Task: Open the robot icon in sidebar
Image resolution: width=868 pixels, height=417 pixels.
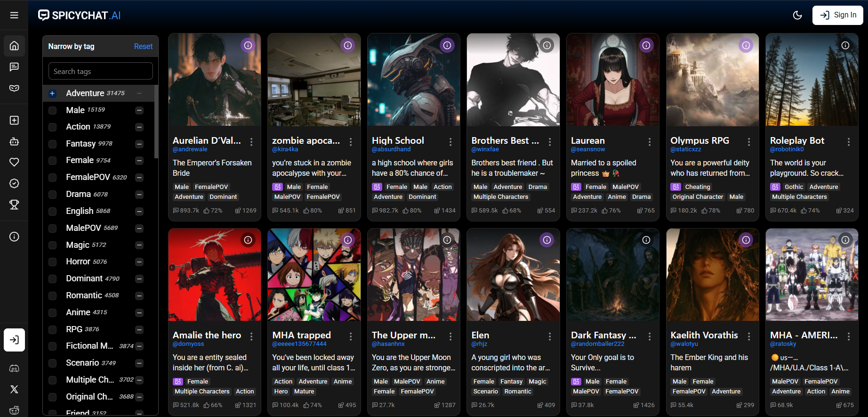Action: click(x=14, y=141)
